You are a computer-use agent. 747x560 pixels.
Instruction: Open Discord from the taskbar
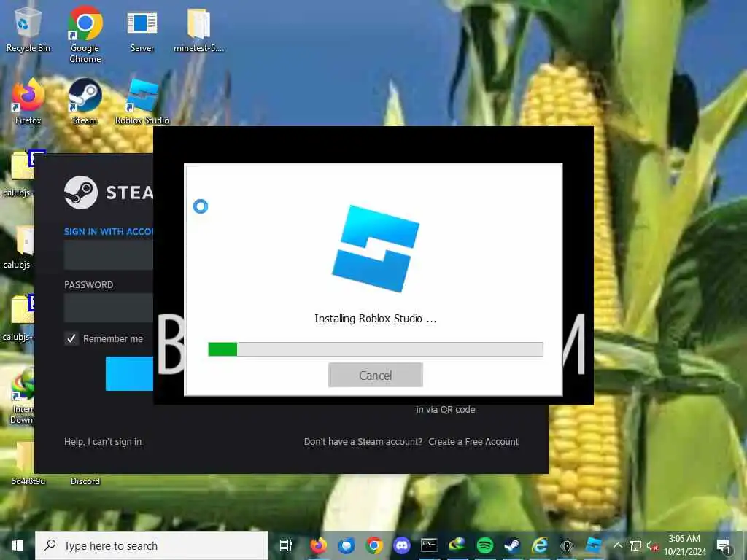(x=402, y=545)
